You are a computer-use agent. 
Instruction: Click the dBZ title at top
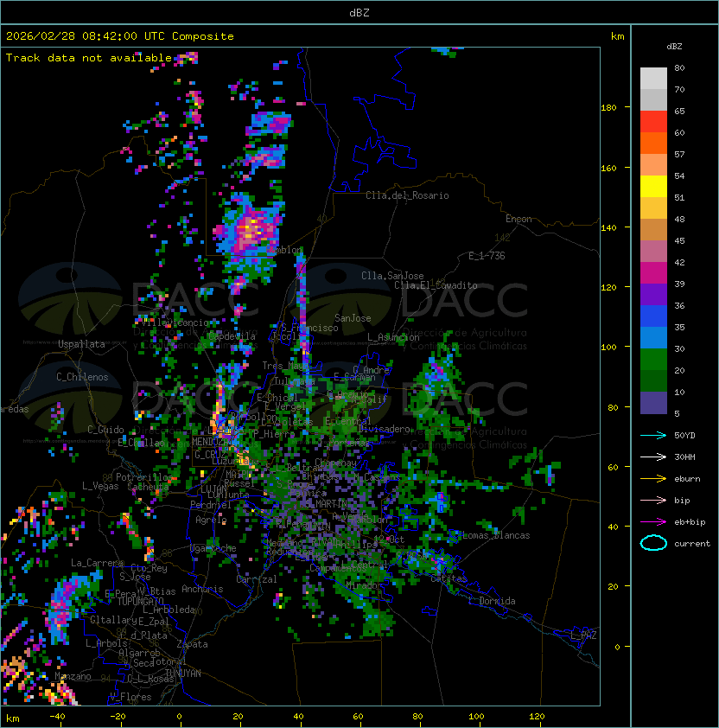[360, 12]
